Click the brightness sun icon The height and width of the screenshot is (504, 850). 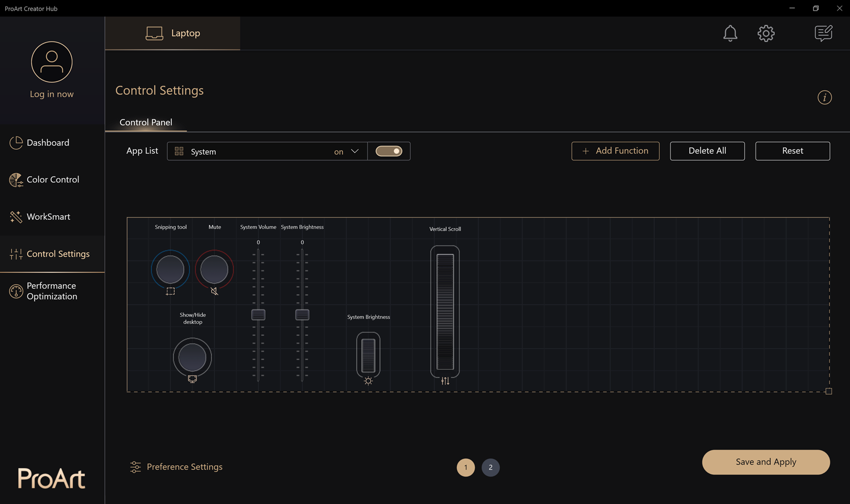(368, 381)
